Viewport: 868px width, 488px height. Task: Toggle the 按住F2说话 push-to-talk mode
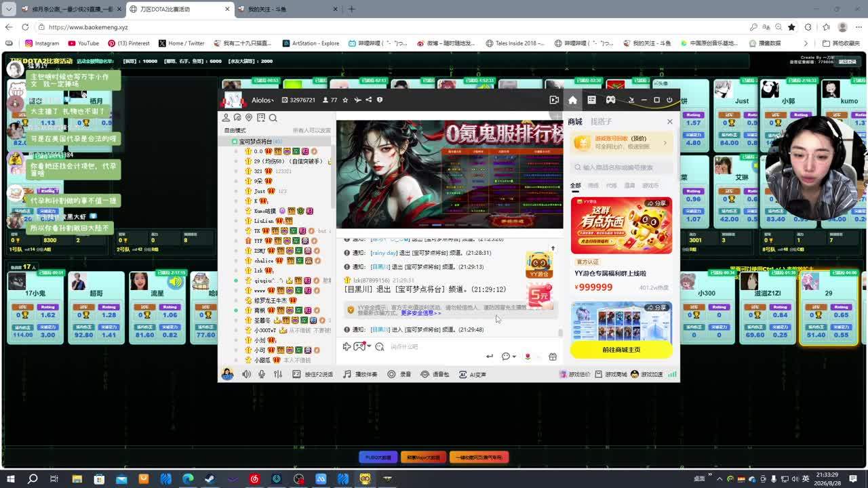click(313, 374)
